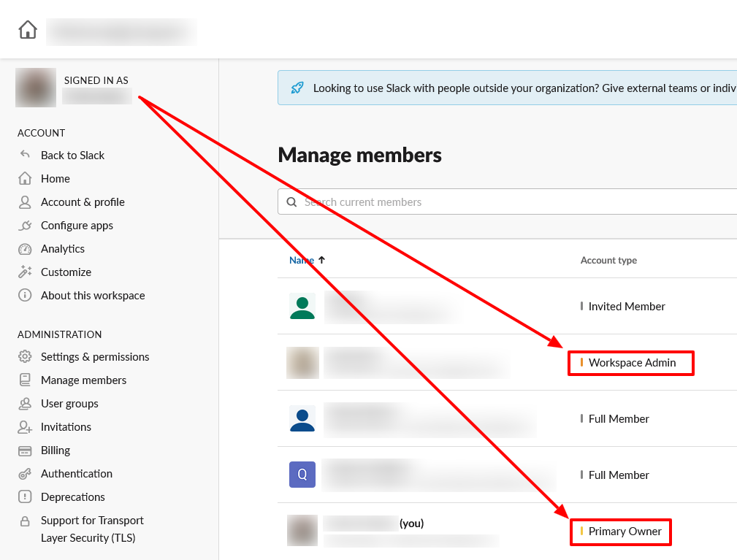The width and height of the screenshot is (737, 560).
Task: Click the home icon in the top bar
Action: point(28,30)
